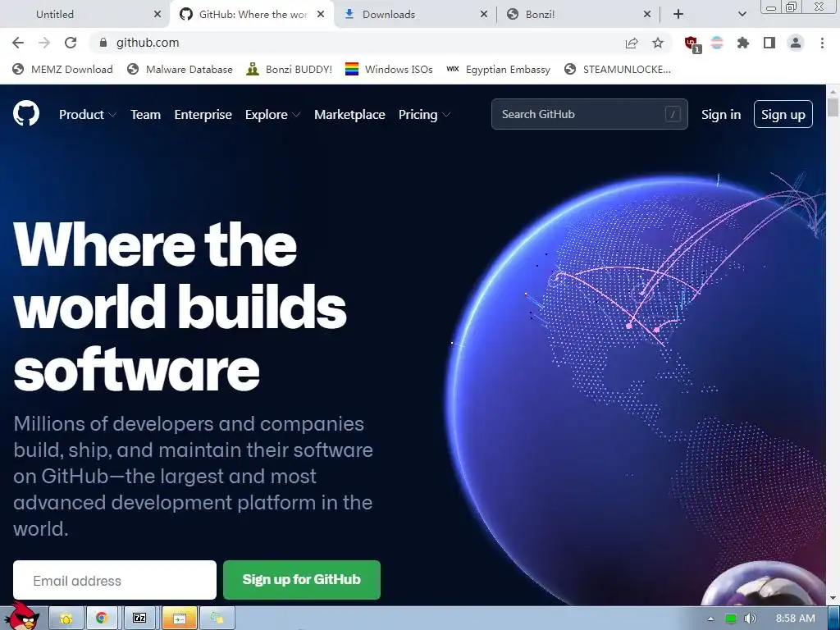Open the Chrome profile avatar
Viewport: 840px width, 630px height.
pos(796,43)
